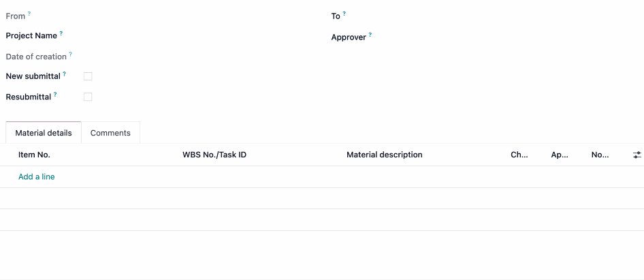The image size is (644, 280).
Task: Sort by WBS No./Task ID column header
Action: (214, 155)
